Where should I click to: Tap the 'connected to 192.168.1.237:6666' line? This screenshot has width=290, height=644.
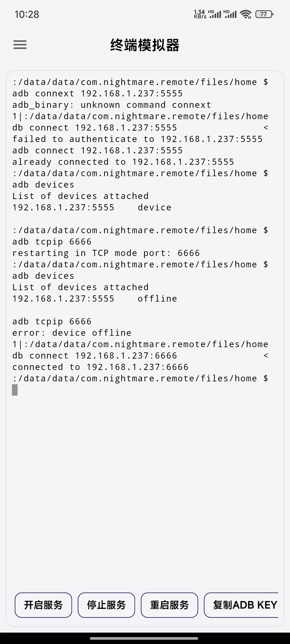pyautogui.click(x=100, y=367)
